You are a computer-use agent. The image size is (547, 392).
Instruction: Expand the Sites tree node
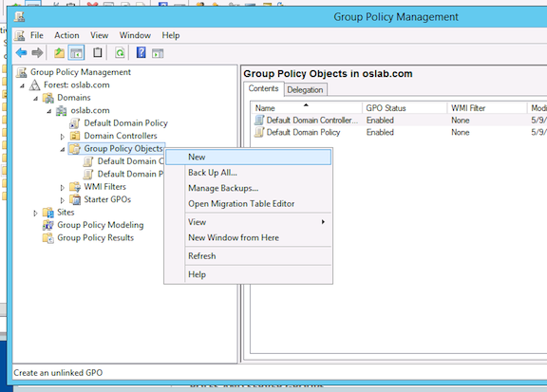pos(35,213)
